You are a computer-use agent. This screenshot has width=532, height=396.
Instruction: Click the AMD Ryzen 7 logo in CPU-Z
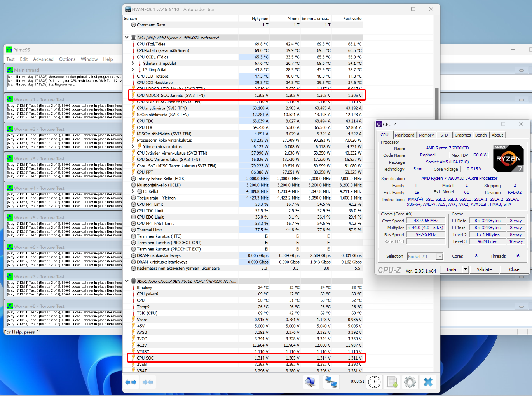[x=508, y=158]
